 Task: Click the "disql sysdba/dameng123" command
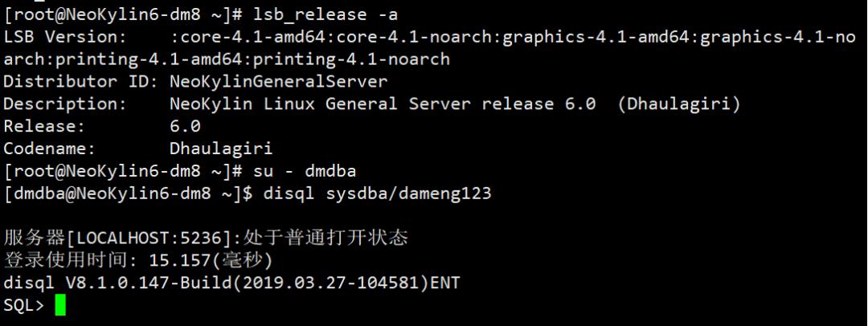coord(377,194)
